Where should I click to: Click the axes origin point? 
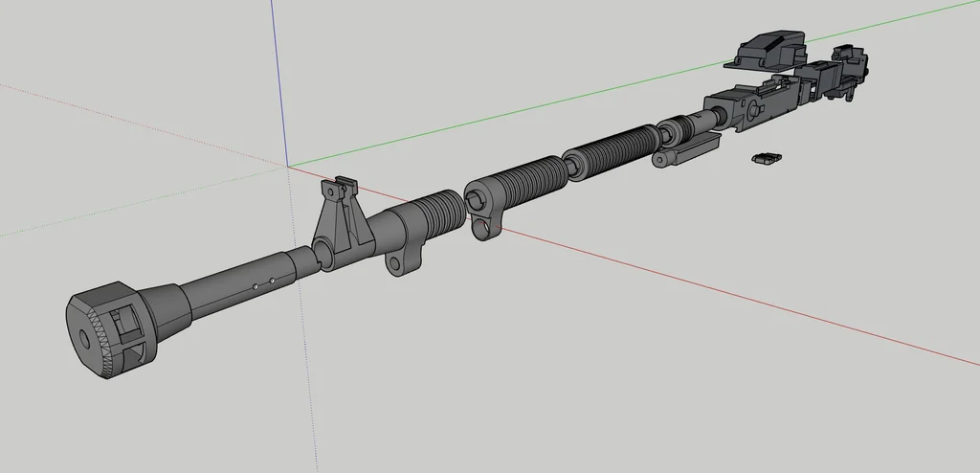(x=289, y=166)
